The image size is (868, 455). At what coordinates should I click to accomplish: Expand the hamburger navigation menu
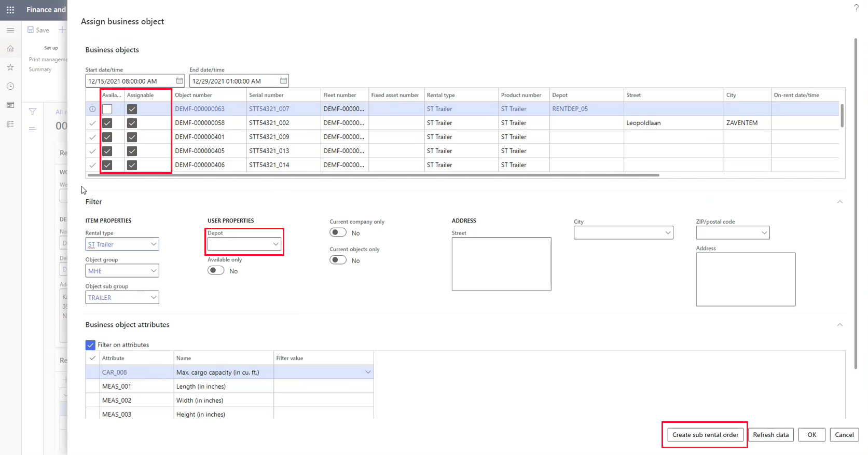click(10, 30)
